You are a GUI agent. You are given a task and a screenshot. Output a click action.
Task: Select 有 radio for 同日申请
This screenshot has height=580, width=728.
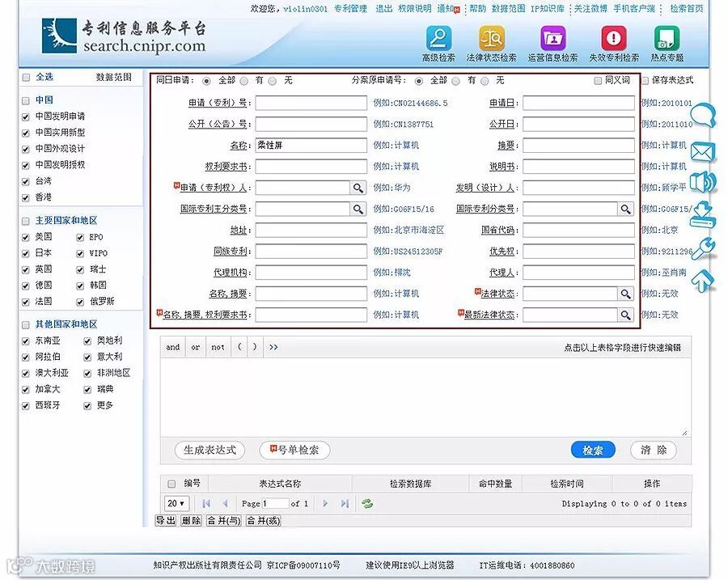(x=244, y=81)
